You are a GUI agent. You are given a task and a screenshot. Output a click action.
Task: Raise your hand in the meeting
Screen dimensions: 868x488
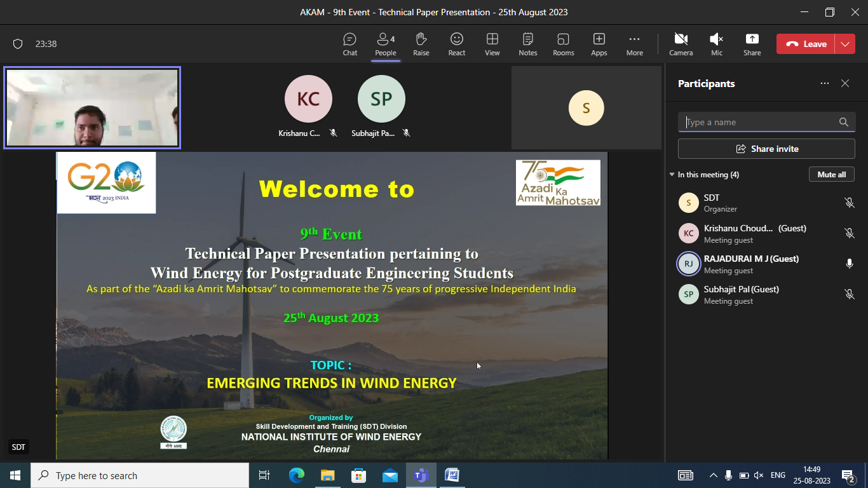click(421, 44)
